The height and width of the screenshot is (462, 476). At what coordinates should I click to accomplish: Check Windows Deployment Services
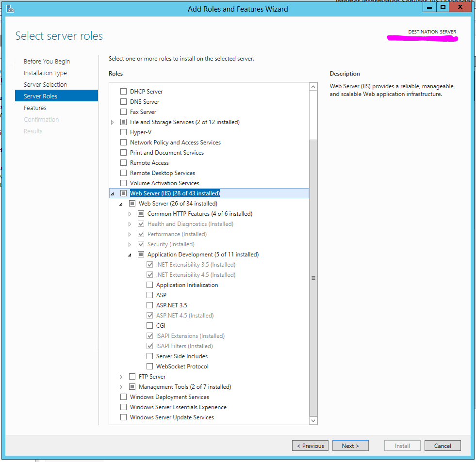(124, 397)
